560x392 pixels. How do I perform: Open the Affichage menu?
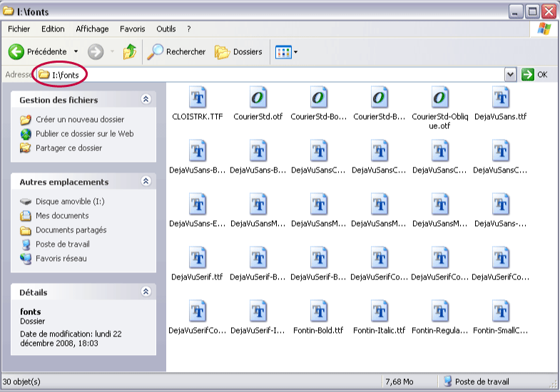click(x=92, y=29)
